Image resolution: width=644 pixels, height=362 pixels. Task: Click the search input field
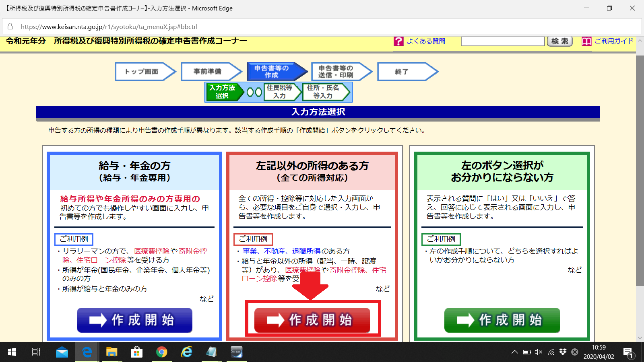click(x=502, y=41)
